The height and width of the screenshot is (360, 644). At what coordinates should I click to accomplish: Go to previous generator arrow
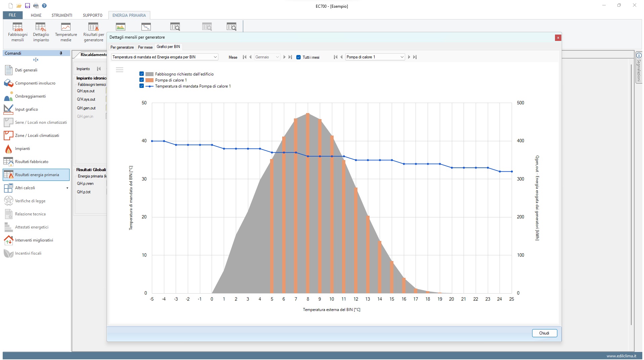tap(341, 57)
